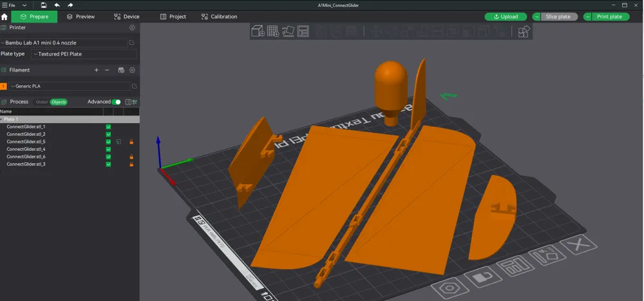Uncheck printable box for ConnectGlider.stl_1
Image resolution: width=644 pixels, height=301 pixels.
(108, 126)
